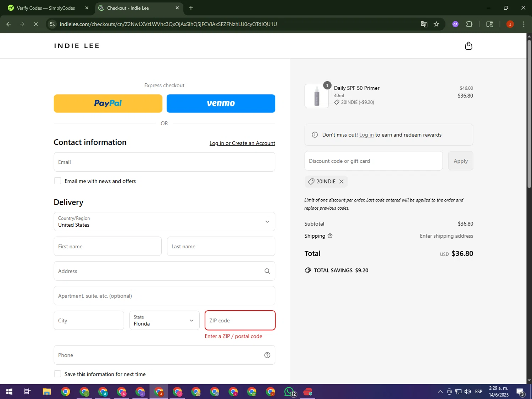The image size is (532, 399).
Task: Pay with the PayPal express button
Action: click(x=108, y=104)
